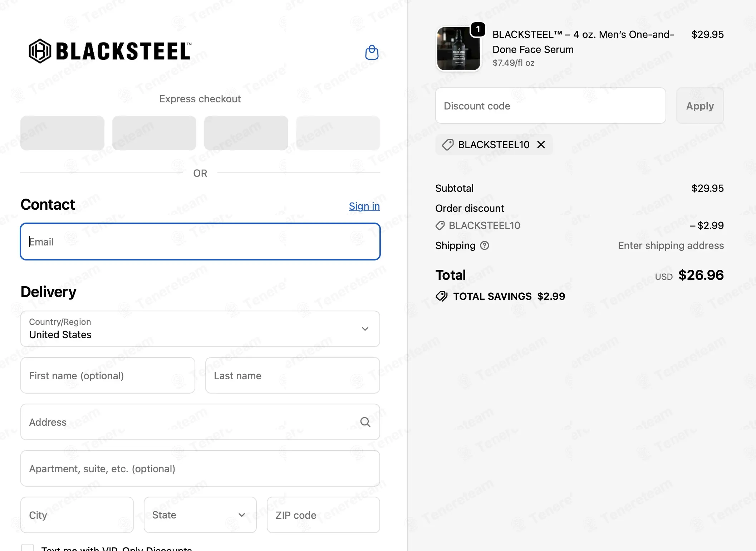Image resolution: width=756 pixels, height=551 pixels.
Task: Click the tag icon under Order discount
Action: pyautogui.click(x=440, y=225)
